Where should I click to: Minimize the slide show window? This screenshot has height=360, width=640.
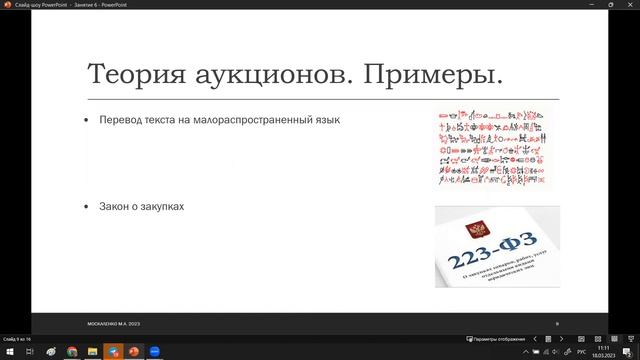click(592, 4)
